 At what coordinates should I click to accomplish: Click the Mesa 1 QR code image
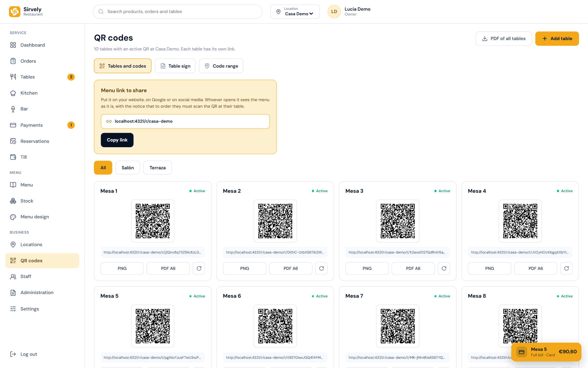point(153,221)
